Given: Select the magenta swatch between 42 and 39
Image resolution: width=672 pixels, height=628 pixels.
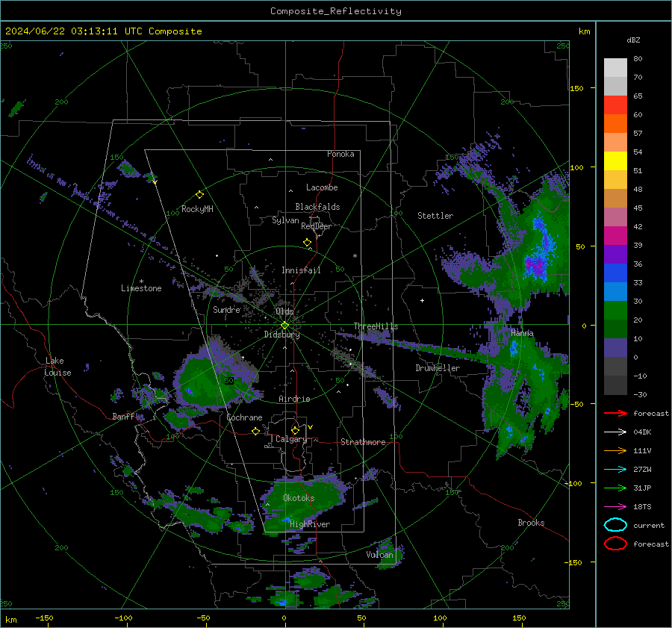Looking at the screenshot, I should click(615, 235).
